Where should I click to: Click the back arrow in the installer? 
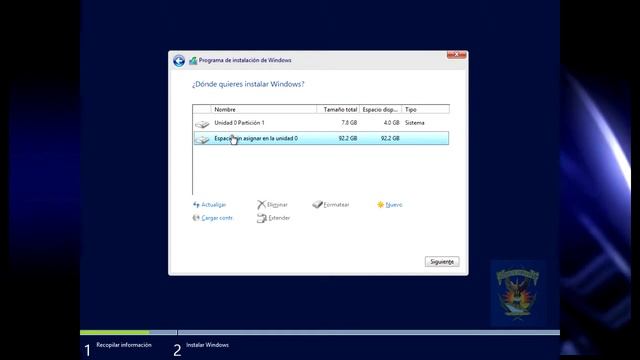(x=179, y=60)
